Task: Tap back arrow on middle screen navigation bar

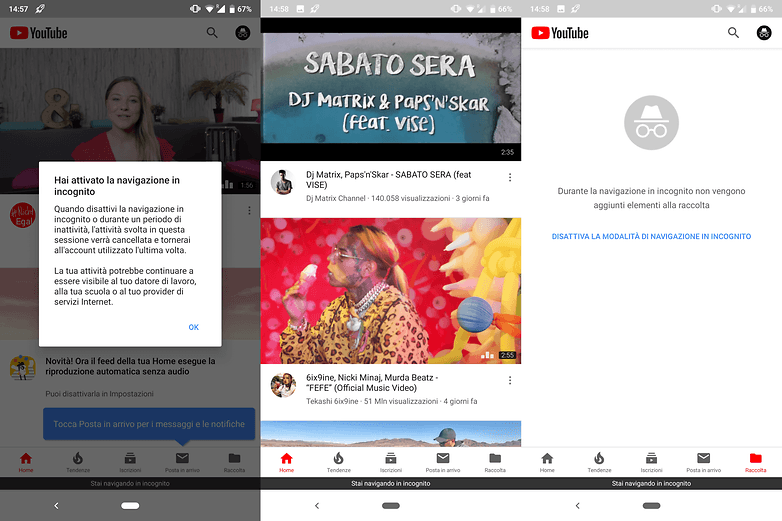Action: (x=317, y=506)
